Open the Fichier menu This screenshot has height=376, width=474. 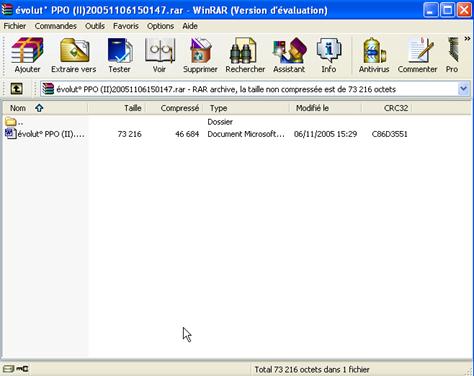point(15,26)
